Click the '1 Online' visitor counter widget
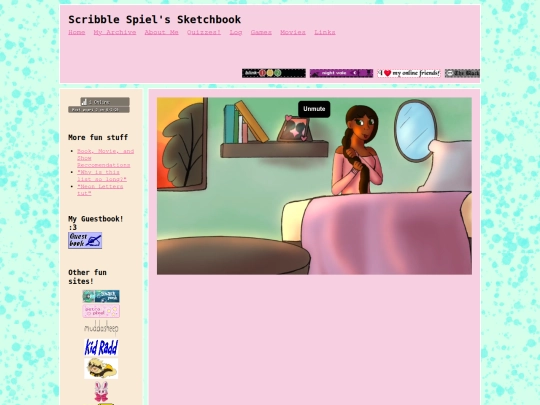 click(105, 102)
